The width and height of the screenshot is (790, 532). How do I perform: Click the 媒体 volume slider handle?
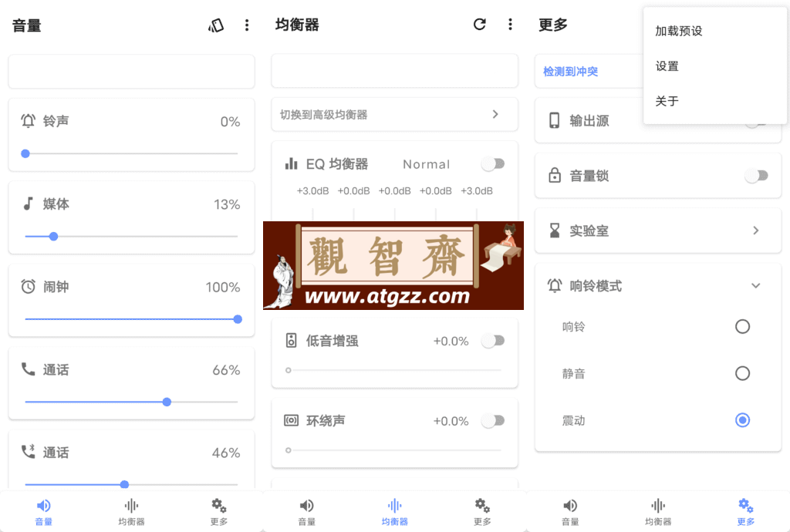click(x=53, y=236)
